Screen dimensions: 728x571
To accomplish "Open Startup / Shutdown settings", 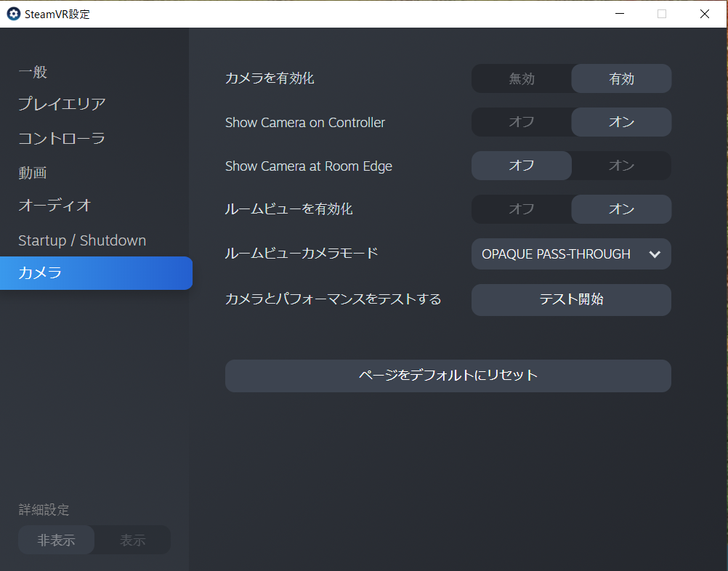I will click(82, 240).
